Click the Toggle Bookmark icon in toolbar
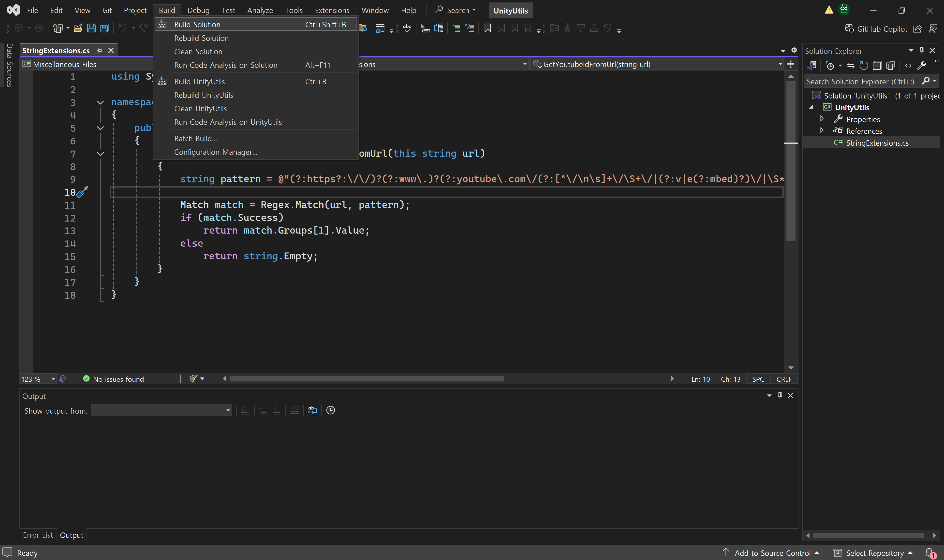 [487, 28]
